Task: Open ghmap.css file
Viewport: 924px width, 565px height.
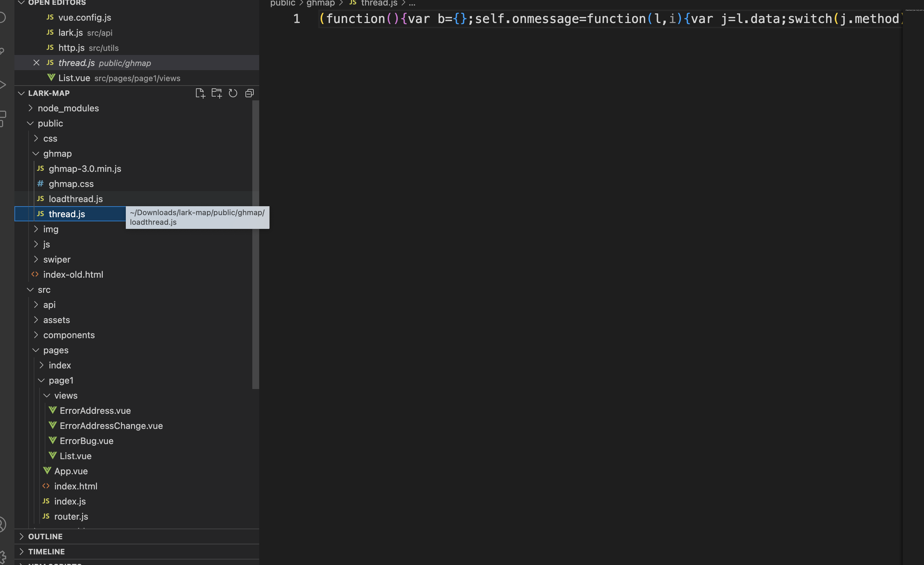Action: tap(133, 184)
